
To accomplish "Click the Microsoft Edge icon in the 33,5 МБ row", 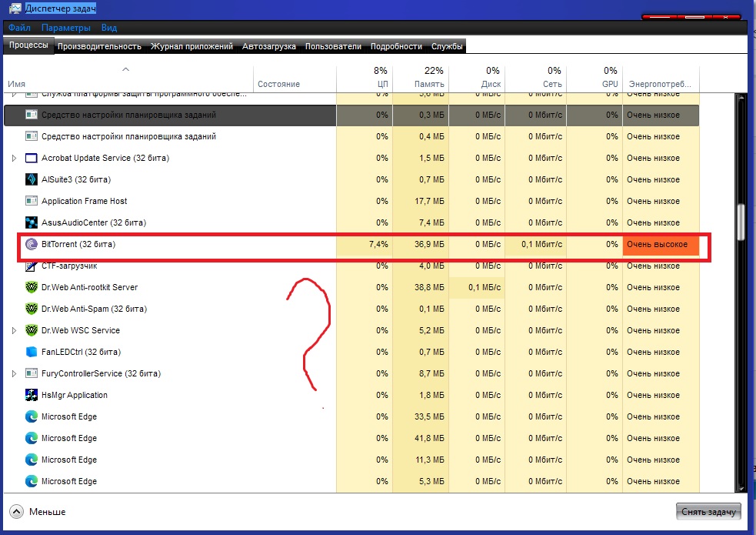I will click(x=32, y=416).
